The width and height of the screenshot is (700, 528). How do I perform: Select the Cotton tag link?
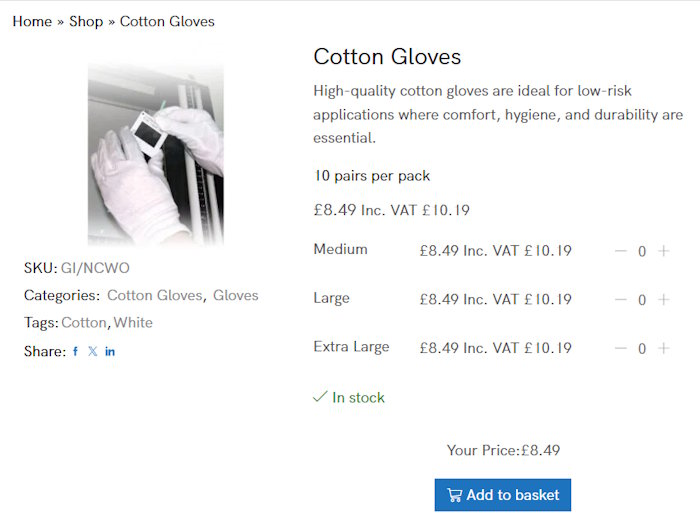84,322
